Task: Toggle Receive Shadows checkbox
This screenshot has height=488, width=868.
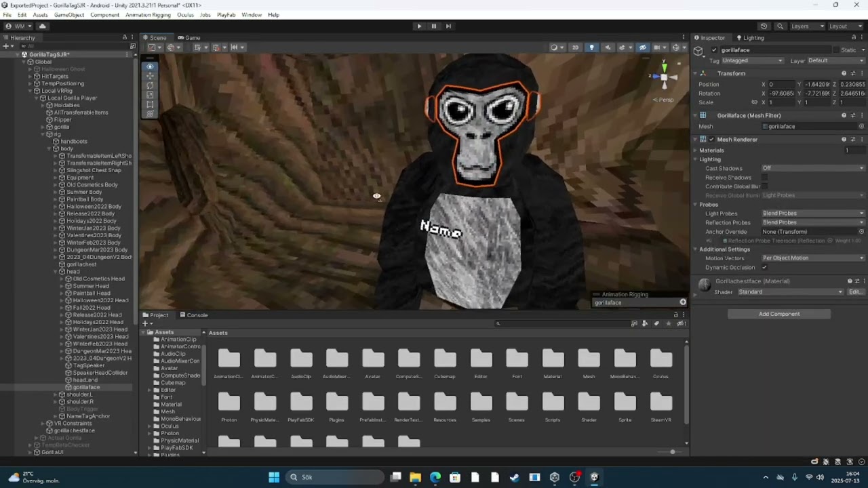Action: click(x=764, y=178)
